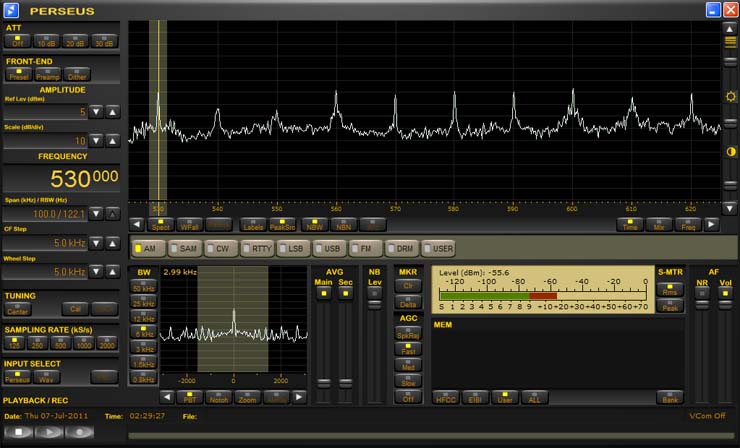Click left arrow beside PBT button
This screenshot has height=448, width=740.
click(167, 397)
